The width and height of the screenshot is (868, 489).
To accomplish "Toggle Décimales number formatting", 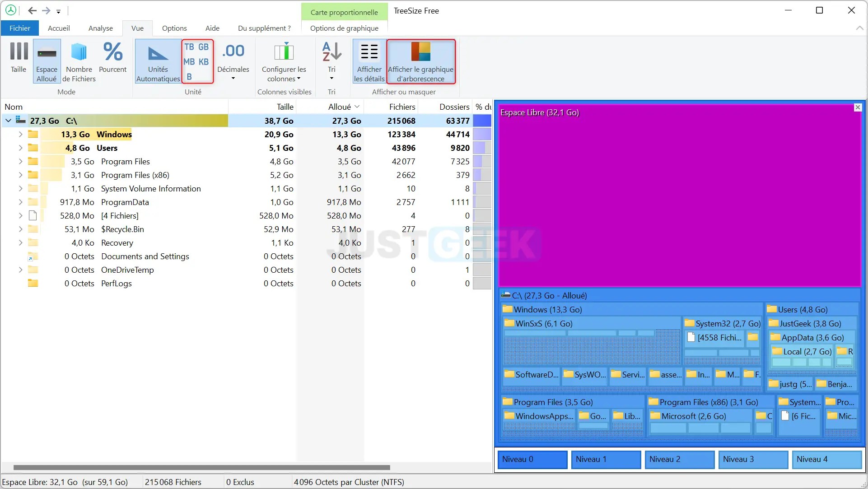I will (x=233, y=59).
